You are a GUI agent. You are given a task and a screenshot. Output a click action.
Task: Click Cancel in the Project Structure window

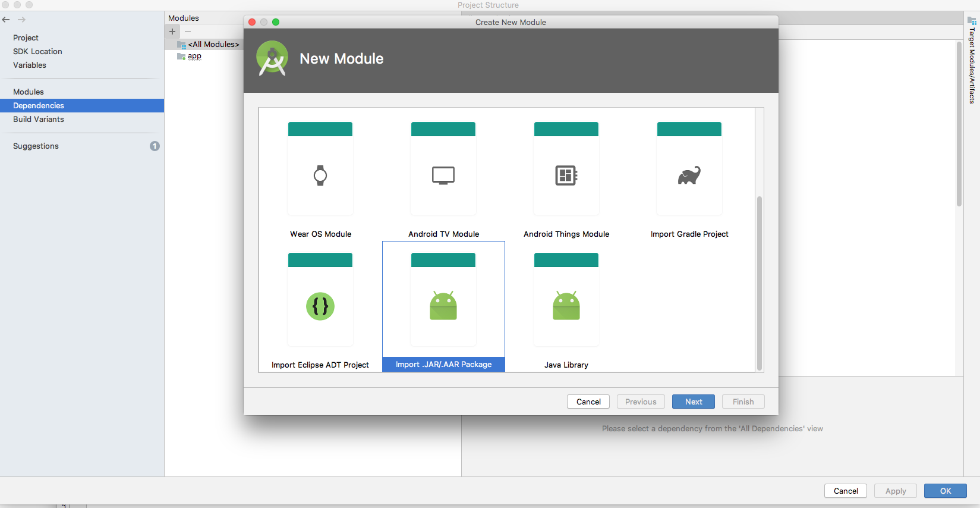pyautogui.click(x=846, y=491)
